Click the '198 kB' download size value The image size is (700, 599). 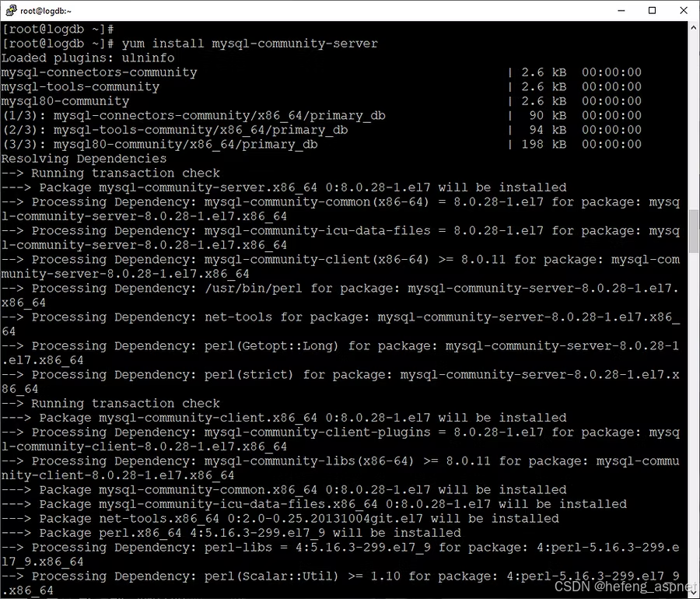[544, 144]
